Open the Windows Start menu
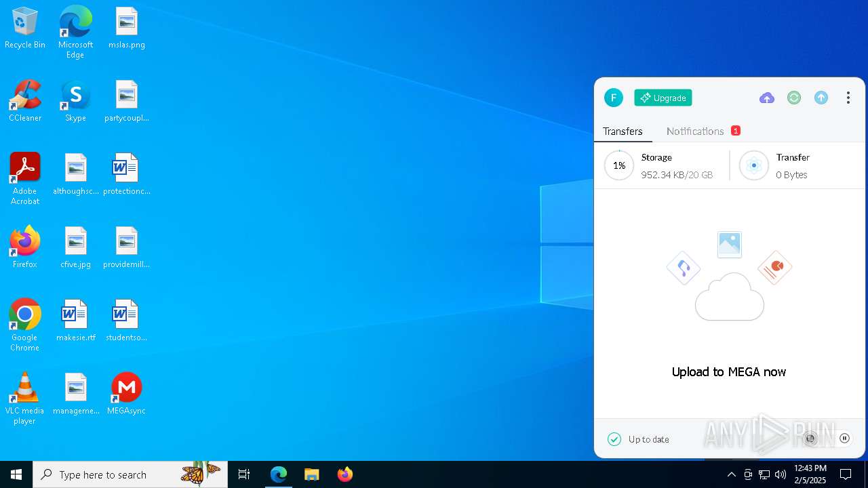 pos(16,474)
